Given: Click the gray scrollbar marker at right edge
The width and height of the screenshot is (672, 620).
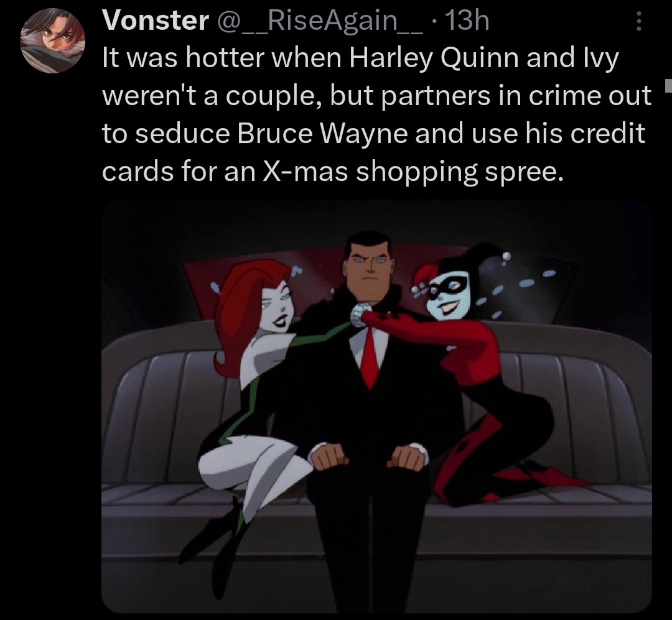Looking at the screenshot, I should click(x=668, y=85).
